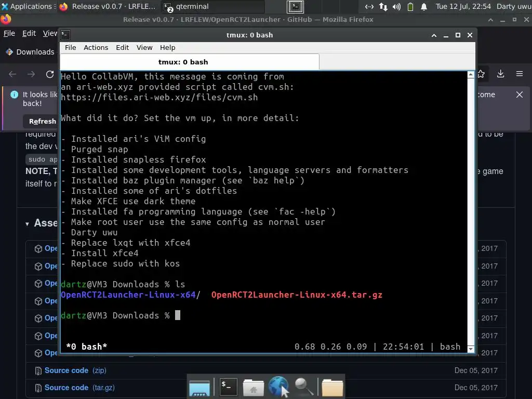Click Firefox back arrow button

tap(12, 74)
